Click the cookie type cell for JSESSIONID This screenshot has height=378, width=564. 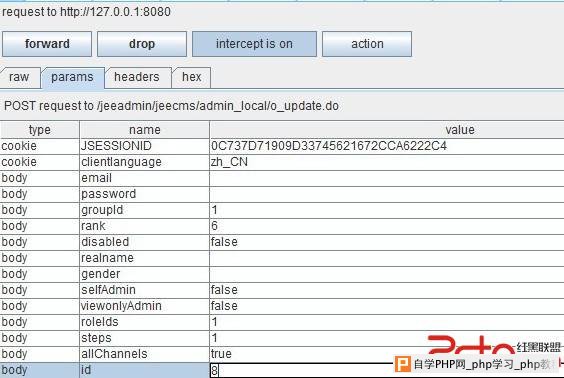(40, 146)
